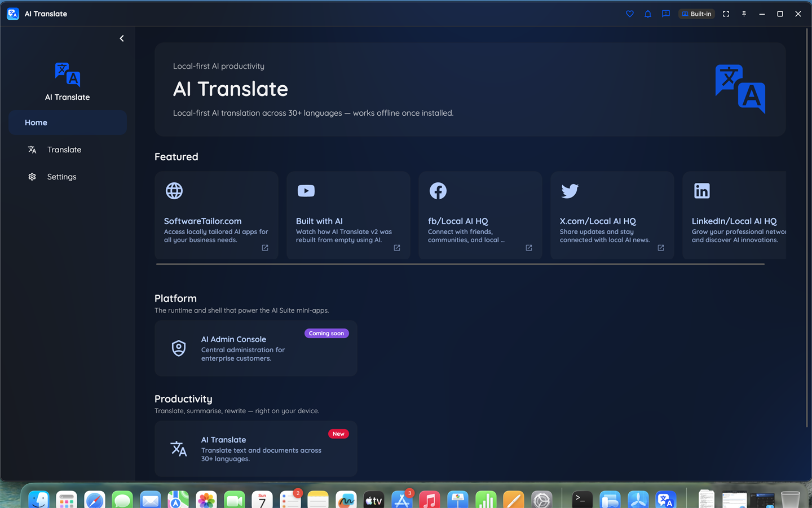This screenshot has height=508, width=812.
Task: Open notifications bell in title bar
Action: (x=648, y=14)
